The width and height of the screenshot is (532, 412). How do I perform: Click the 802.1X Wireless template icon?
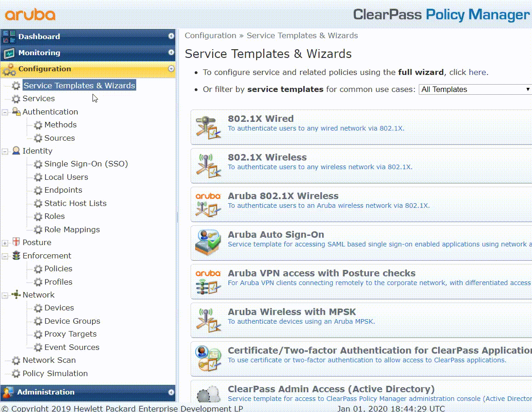click(208, 166)
